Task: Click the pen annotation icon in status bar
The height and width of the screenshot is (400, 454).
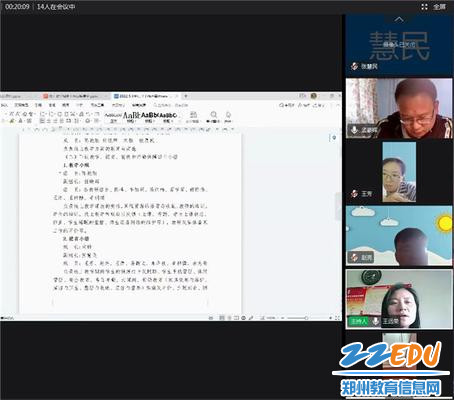Action: coord(251,318)
